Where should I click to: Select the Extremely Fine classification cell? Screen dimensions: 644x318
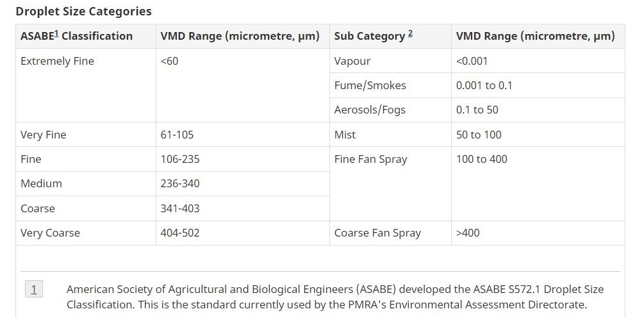[x=86, y=85]
